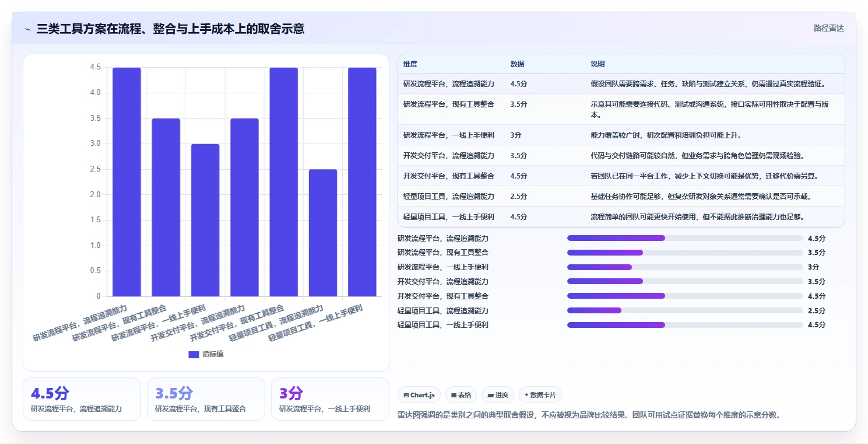Select the 进度 tag chip
This screenshot has width=868, height=444.
click(498, 395)
